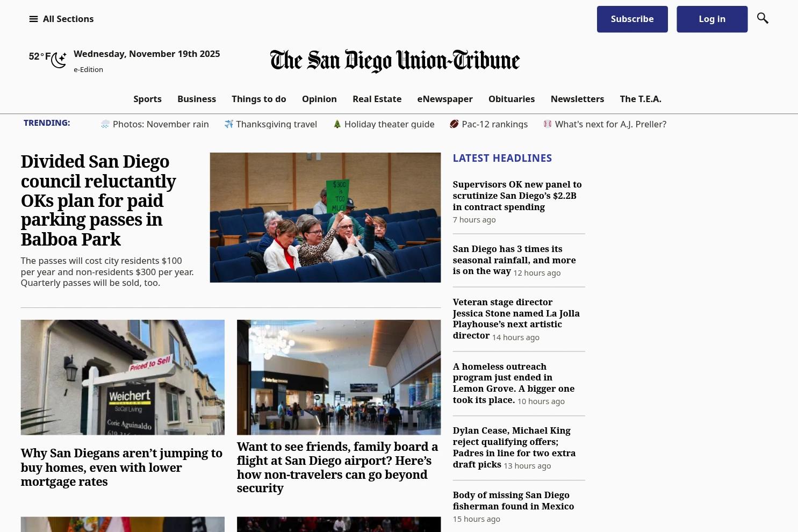Click the Subscribe button

632,19
